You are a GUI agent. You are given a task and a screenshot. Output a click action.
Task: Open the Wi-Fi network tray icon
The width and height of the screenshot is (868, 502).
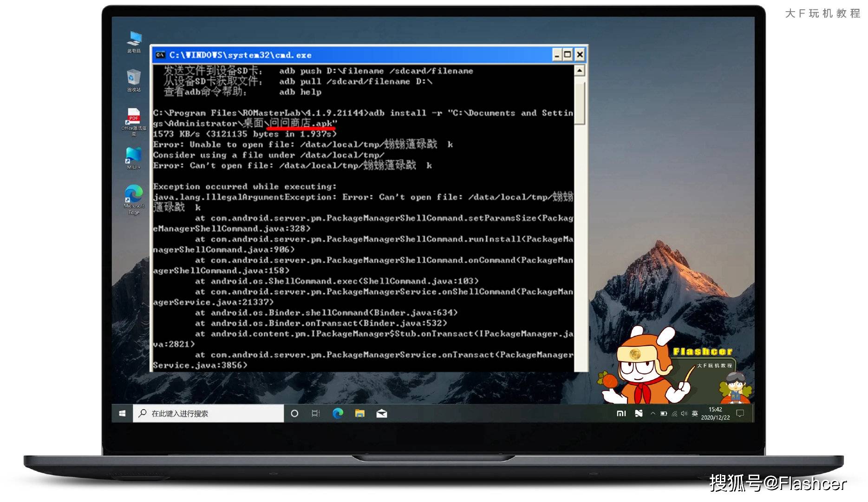[x=674, y=413]
